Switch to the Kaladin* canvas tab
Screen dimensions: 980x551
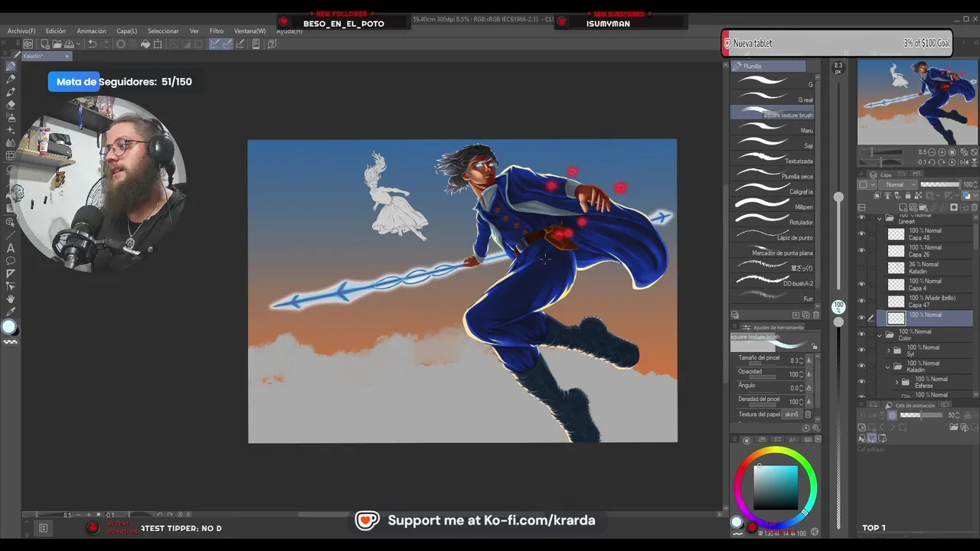(46, 56)
